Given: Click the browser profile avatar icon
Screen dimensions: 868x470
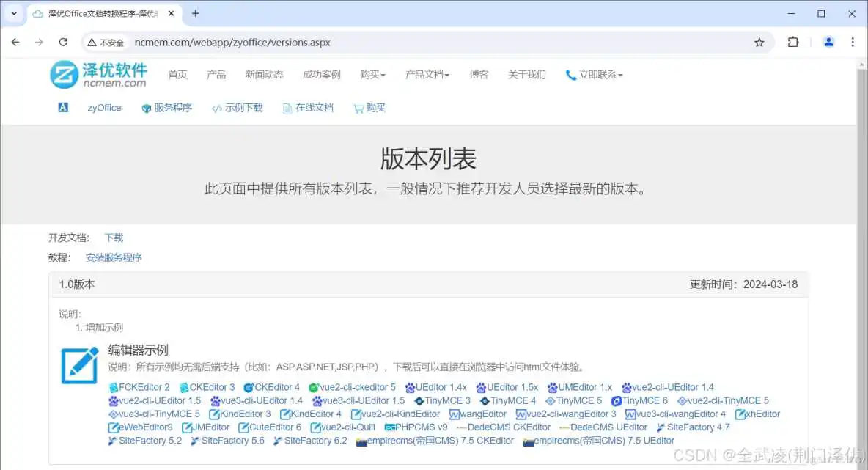Looking at the screenshot, I should tap(828, 43).
